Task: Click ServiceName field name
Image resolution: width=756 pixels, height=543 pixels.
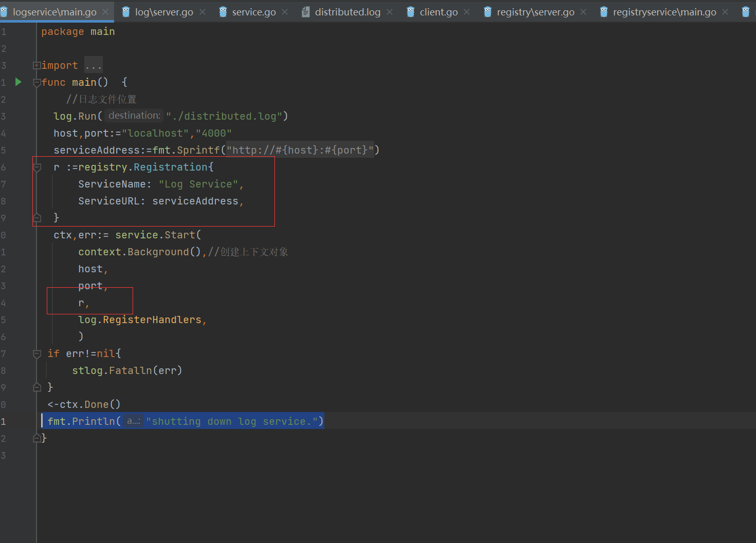Action: point(112,184)
